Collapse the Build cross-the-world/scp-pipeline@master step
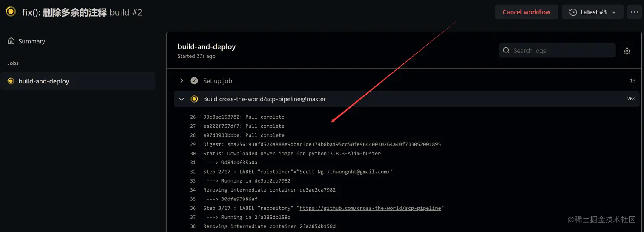The image size is (644, 232). [181, 99]
